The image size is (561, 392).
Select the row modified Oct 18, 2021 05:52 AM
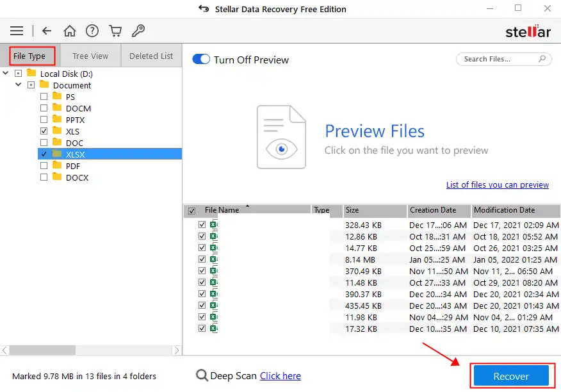[x=372, y=236]
